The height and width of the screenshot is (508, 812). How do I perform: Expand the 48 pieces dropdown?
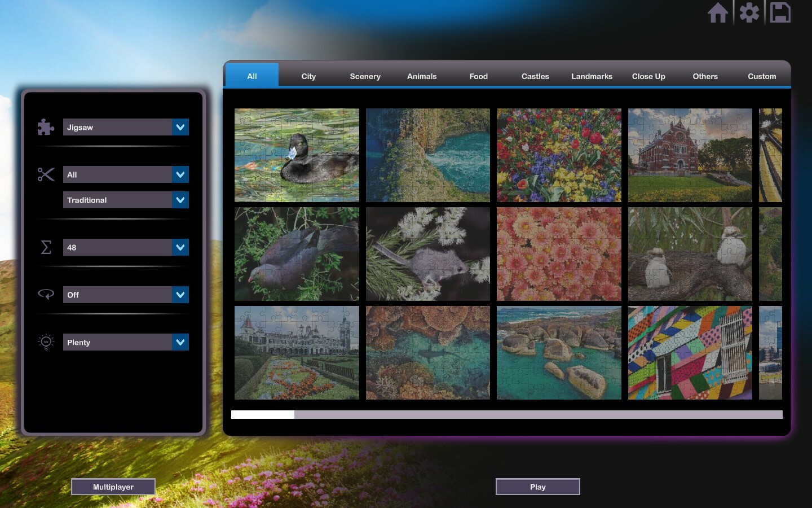coord(180,247)
